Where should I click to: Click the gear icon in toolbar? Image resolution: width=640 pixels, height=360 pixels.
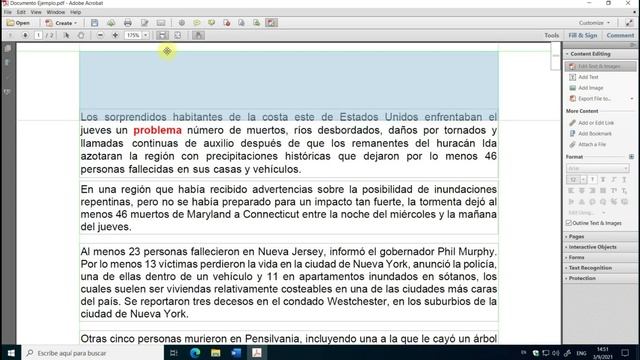click(x=182, y=23)
